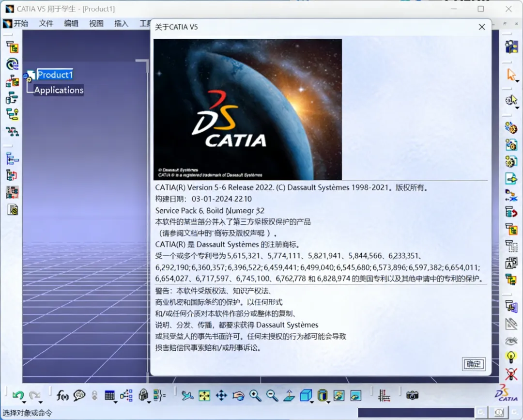Toggle the Hide/Show icon
The image size is (523, 420).
click(339, 396)
